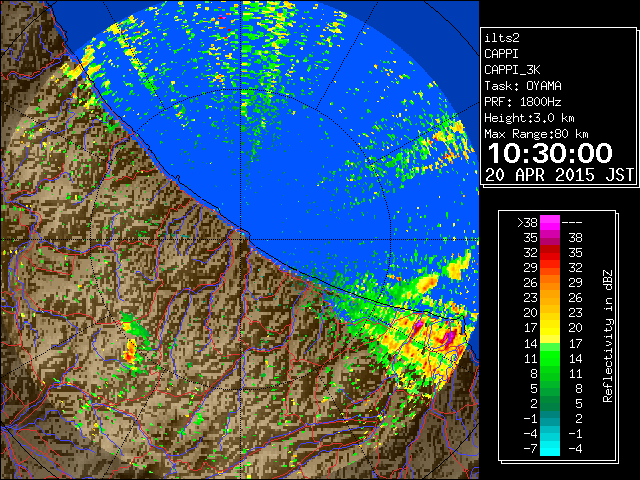
Task: Select the 'PRF: 1800Hz' text
Action: pyautogui.click(x=523, y=102)
